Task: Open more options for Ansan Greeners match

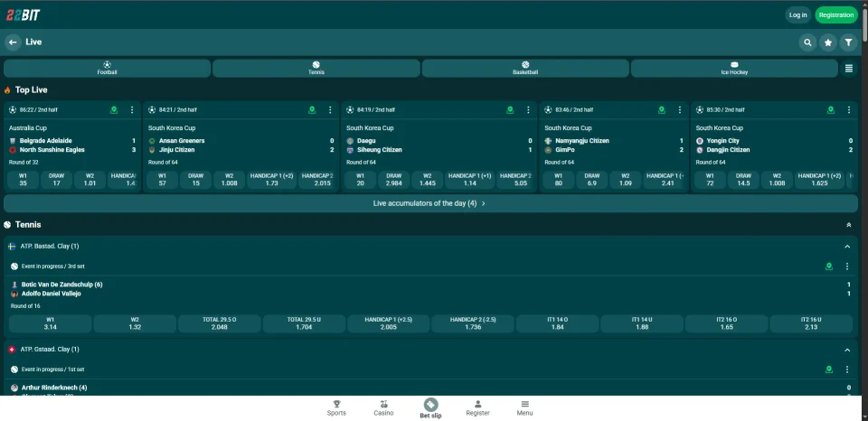Action: (330, 110)
